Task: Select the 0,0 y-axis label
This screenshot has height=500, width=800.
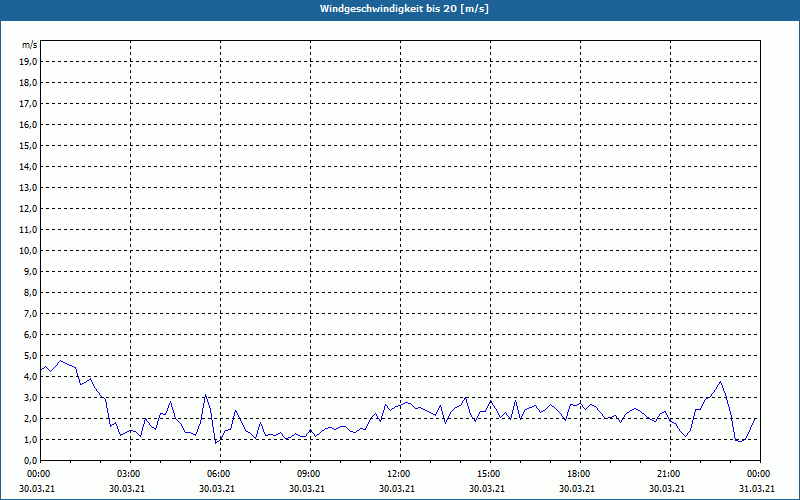Action: [30, 460]
